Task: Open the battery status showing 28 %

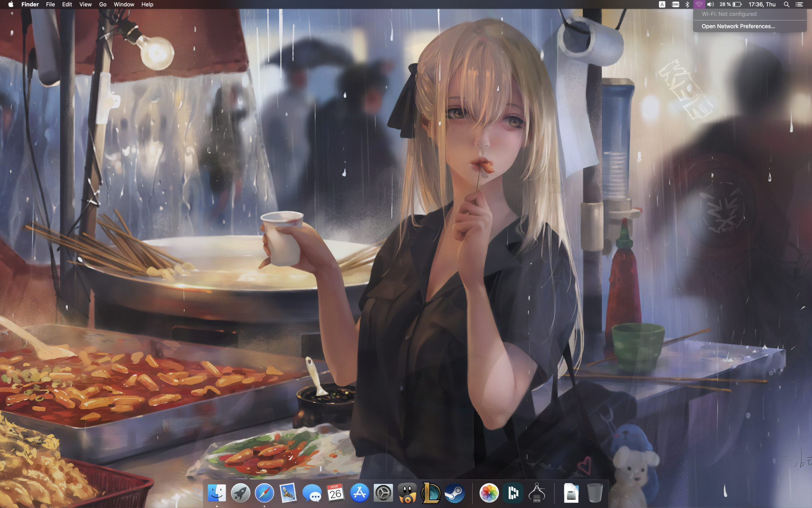Action: click(x=730, y=4)
